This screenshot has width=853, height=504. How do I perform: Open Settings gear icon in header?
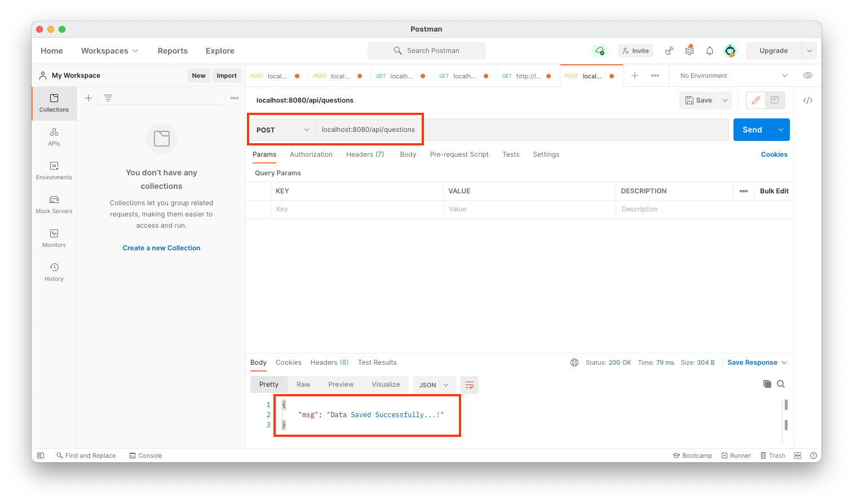(x=690, y=51)
